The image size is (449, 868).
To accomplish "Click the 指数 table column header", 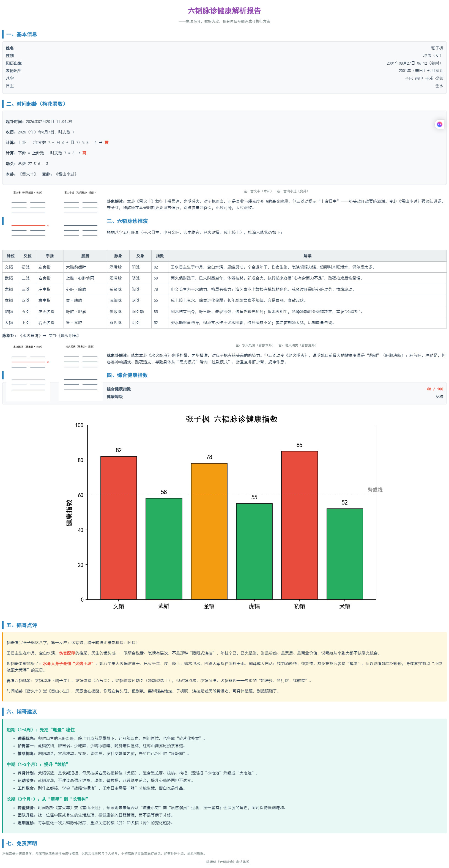I will (160, 256).
